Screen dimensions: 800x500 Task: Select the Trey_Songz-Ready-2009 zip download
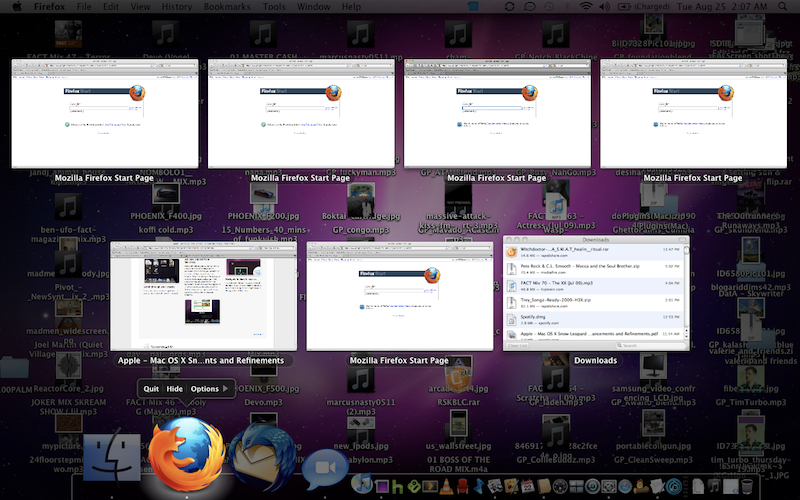(x=594, y=303)
